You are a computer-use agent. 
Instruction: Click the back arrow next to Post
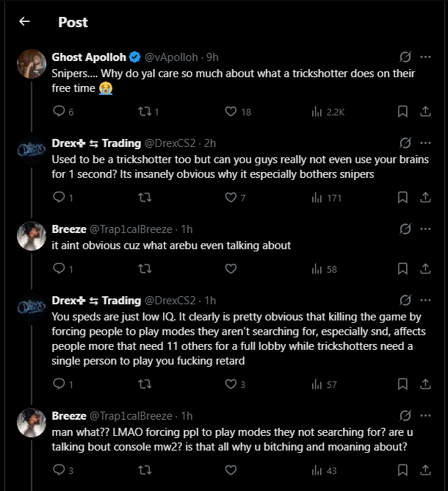24,21
